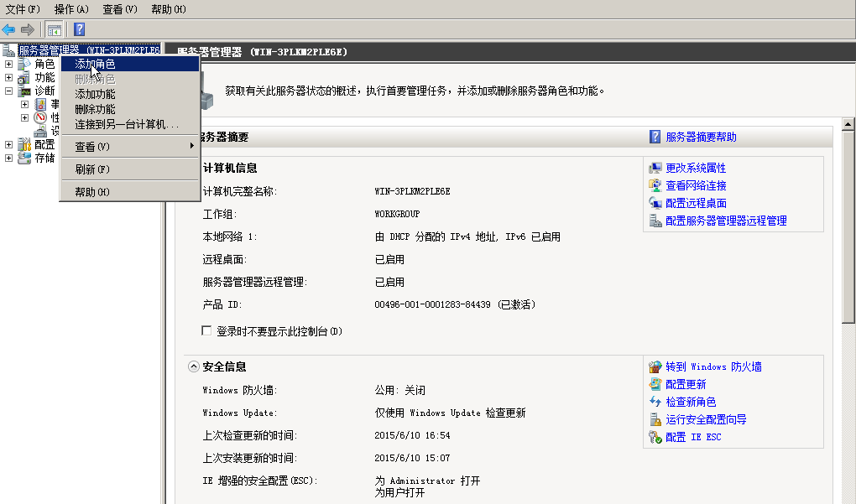Viewport: 856px width, 504px height.
Task: Expand the 存储 tree node
Action: point(9,158)
